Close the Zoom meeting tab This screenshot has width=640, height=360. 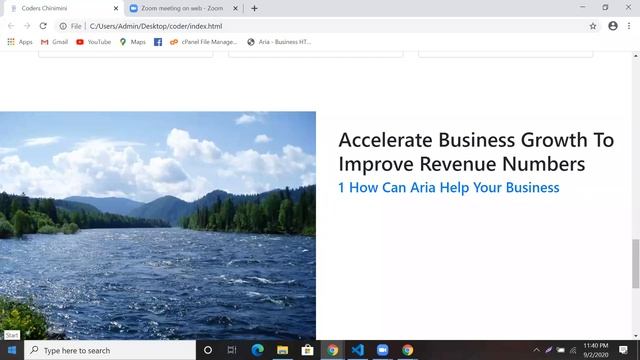[235, 8]
